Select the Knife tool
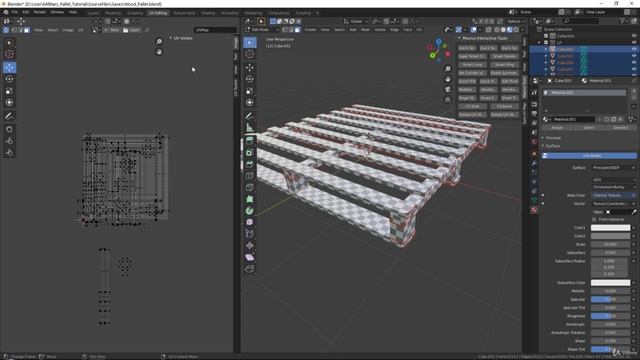 coord(250,187)
